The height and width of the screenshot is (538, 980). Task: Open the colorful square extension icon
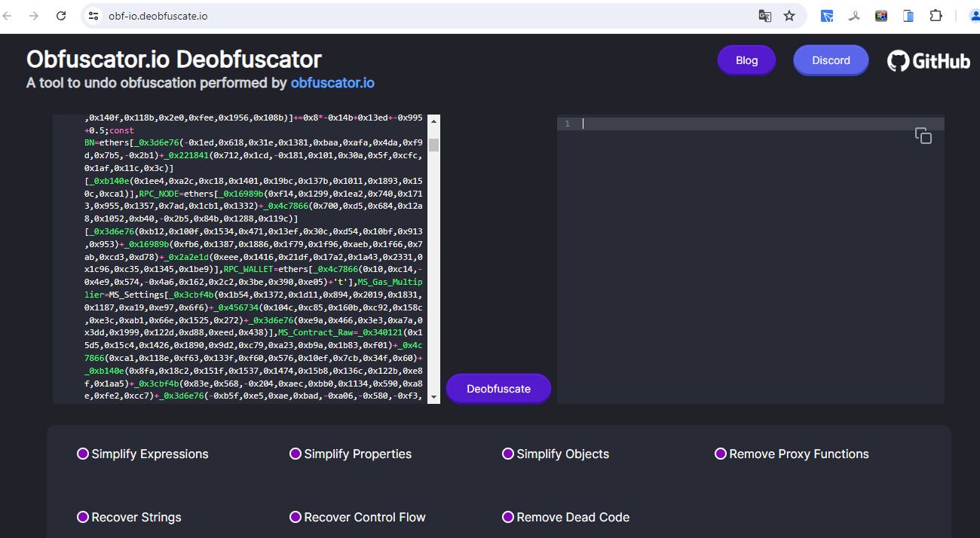tap(880, 15)
